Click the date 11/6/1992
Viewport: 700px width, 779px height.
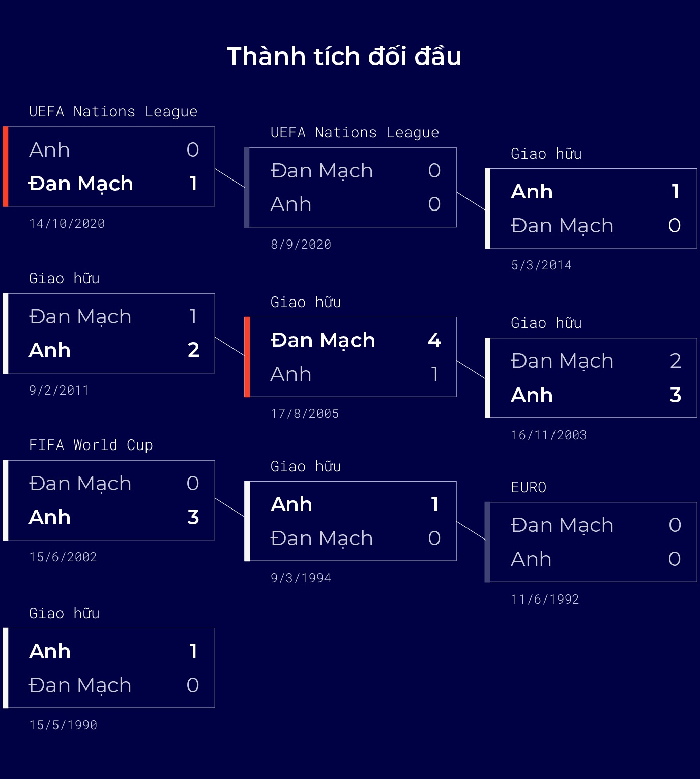pos(545,600)
